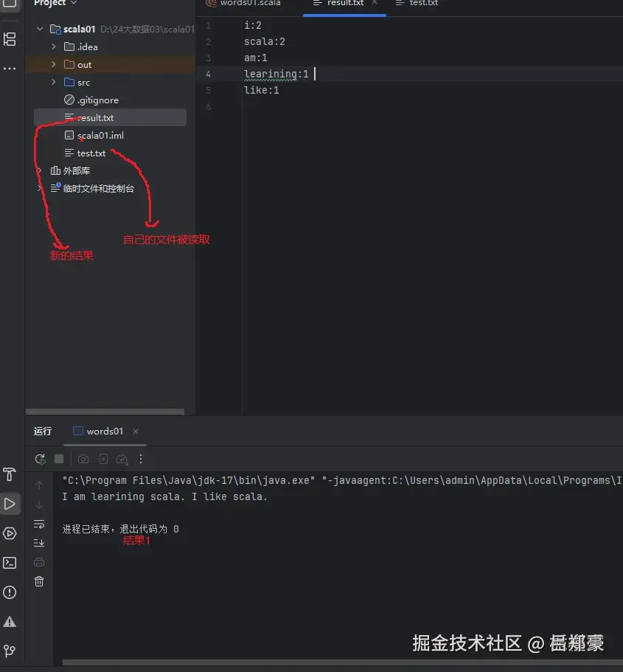Select the out folder row
The image size is (623, 672).
[x=110, y=65]
